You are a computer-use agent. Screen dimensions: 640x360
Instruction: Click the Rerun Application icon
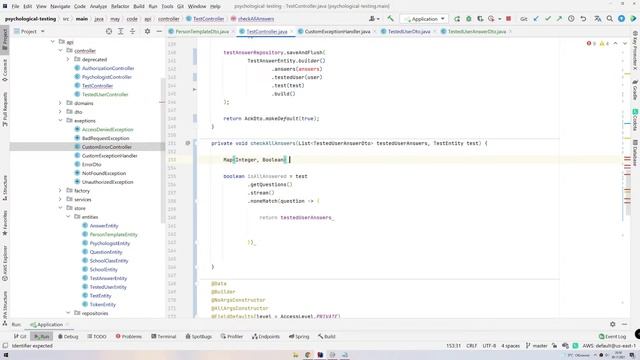pyautogui.click(x=457, y=19)
